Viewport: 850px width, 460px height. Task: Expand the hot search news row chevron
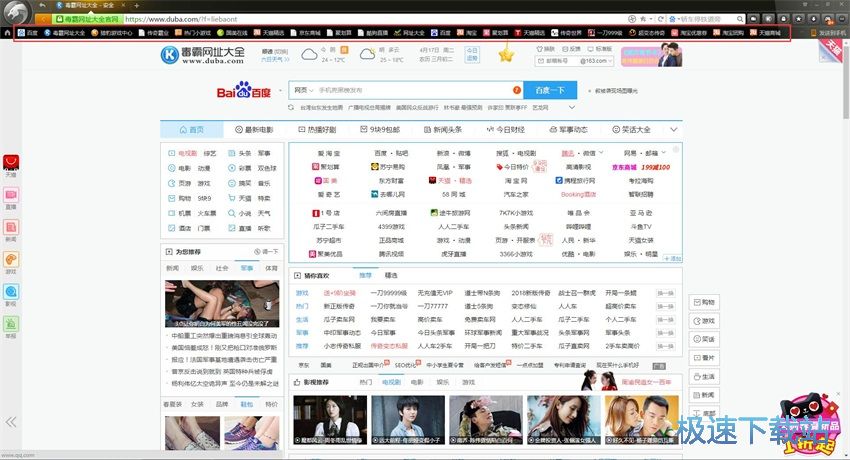coord(571,107)
